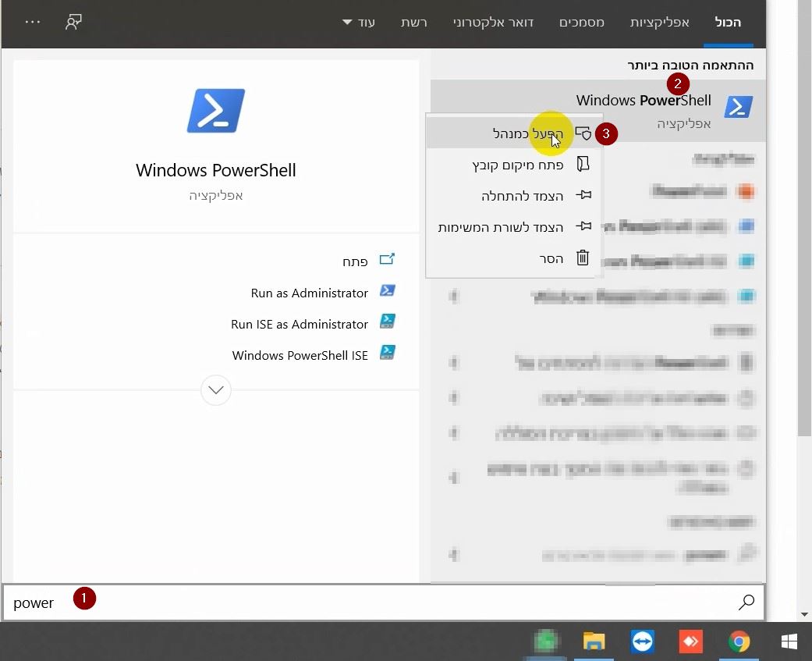The width and height of the screenshot is (812, 661).
Task: Click אפליקציה label under preview pane title
Action: click(216, 195)
